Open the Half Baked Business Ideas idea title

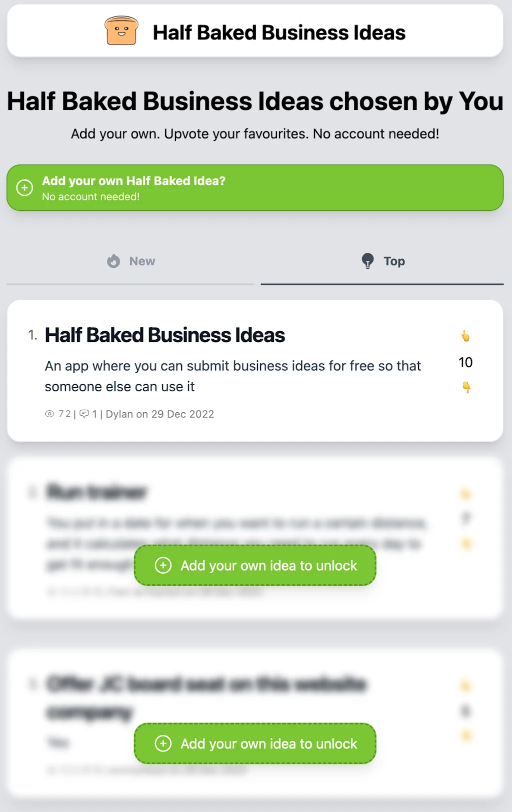pos(165,335)
